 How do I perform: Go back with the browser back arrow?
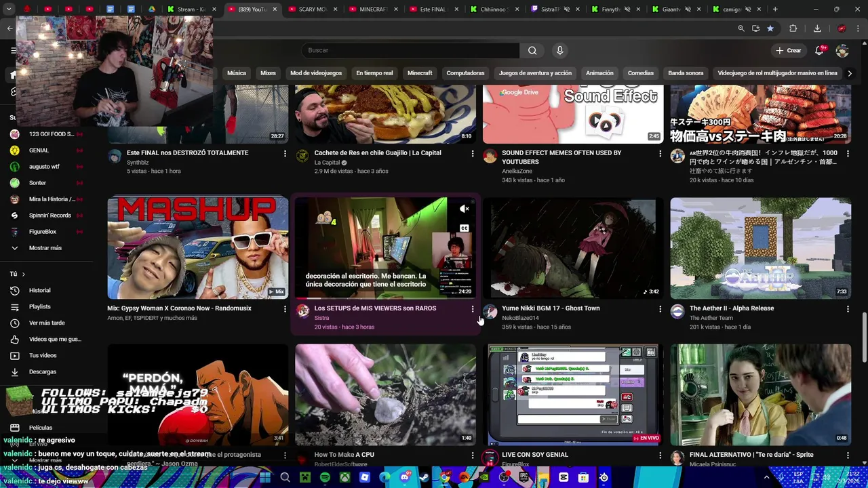(x=9, y=28)
